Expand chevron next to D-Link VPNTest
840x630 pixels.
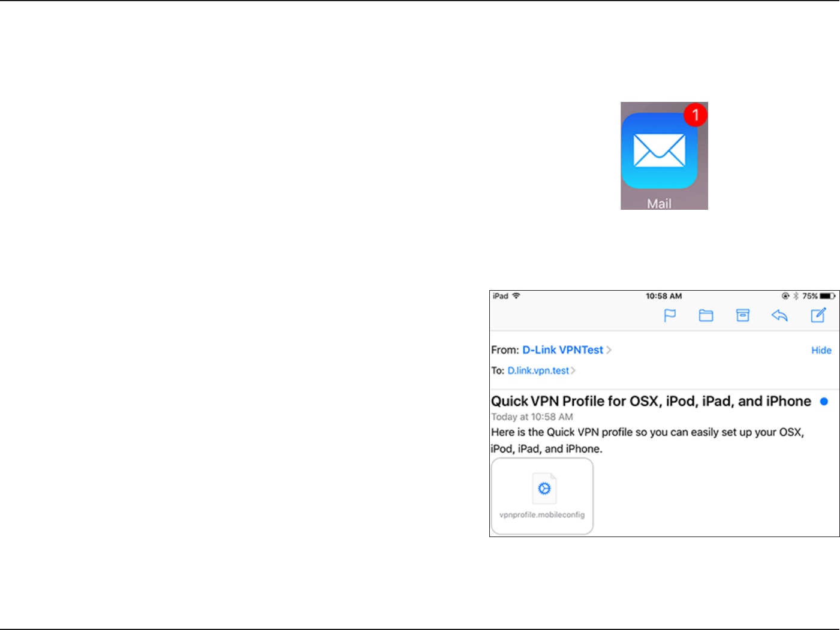(609, 350)
